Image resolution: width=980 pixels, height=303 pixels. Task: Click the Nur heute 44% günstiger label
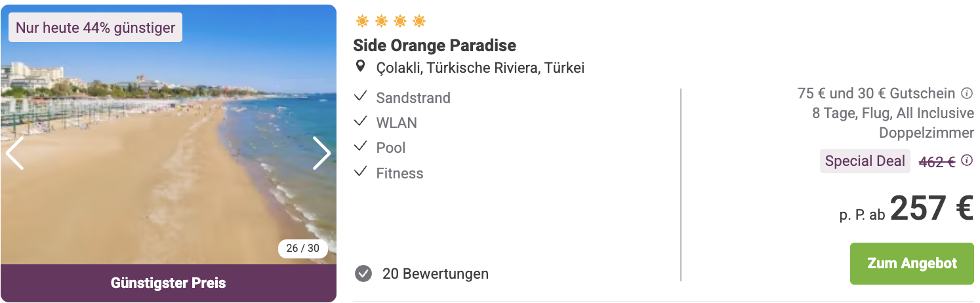tap(96, 28)
